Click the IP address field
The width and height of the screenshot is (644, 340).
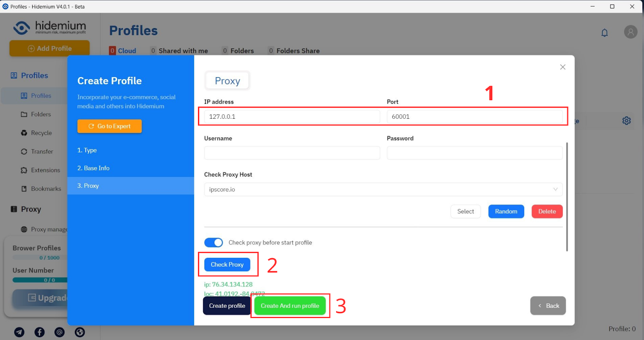[x=292, y=117]
